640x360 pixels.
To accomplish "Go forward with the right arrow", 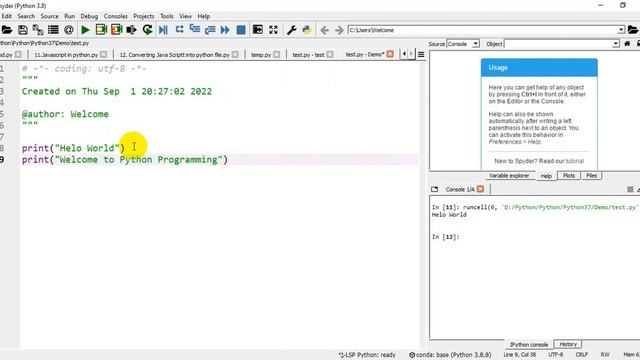I will [339, 30].
